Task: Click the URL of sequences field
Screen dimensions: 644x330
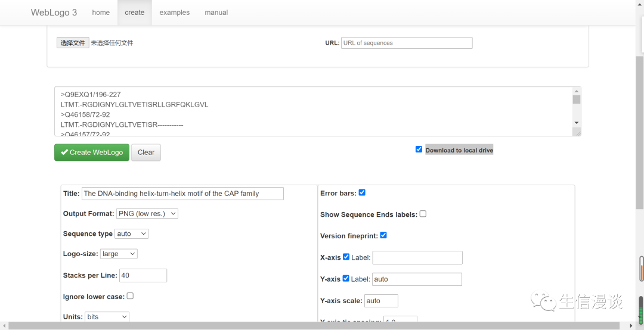Action: pyautogui.click(x=406, y=43)
